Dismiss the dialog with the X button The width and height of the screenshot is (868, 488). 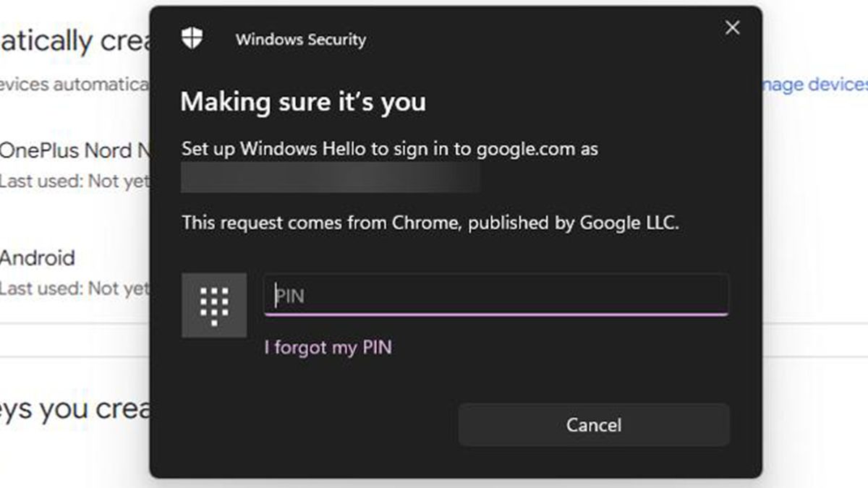pyautogui.click(x=732, y=27)
